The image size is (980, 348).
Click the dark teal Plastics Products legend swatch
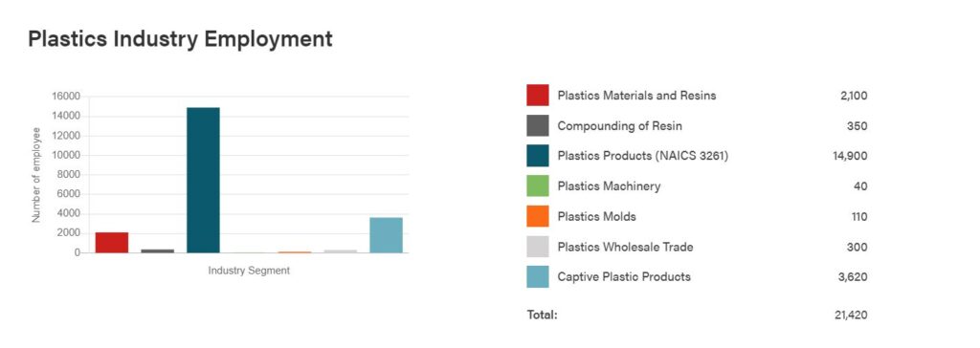[538, 156]
